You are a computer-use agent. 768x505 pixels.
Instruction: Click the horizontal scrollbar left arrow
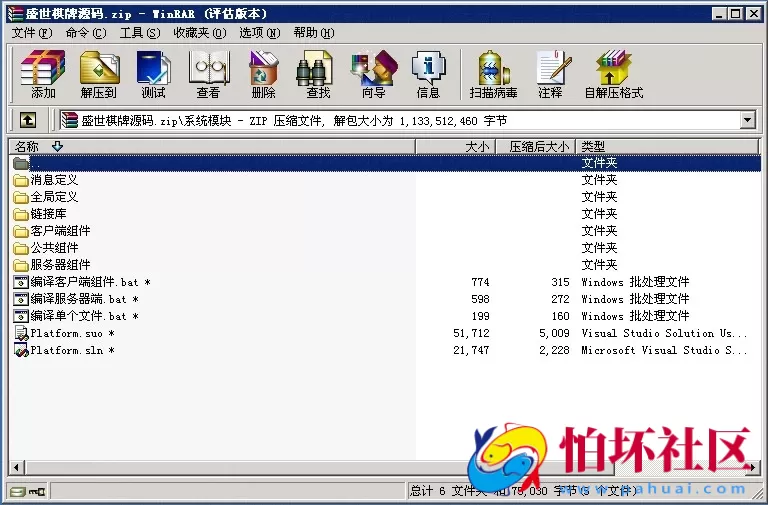pos(17,467)
